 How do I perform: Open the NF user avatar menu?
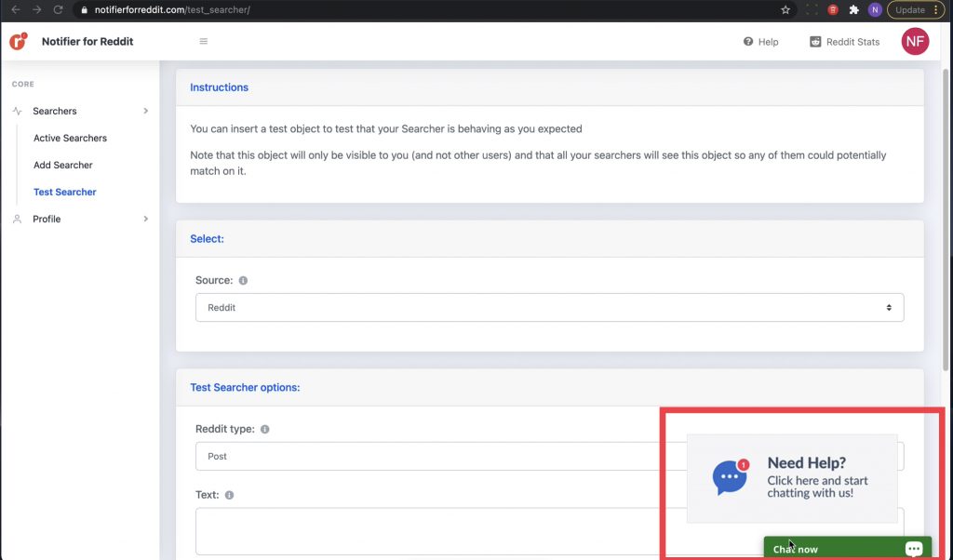(x=915, y=41)
